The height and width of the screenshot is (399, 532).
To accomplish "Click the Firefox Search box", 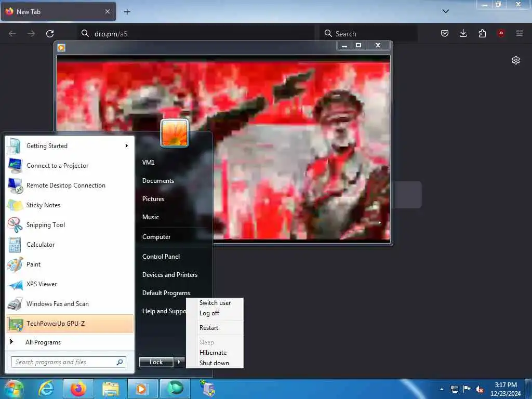I will (x=369, y=34).
